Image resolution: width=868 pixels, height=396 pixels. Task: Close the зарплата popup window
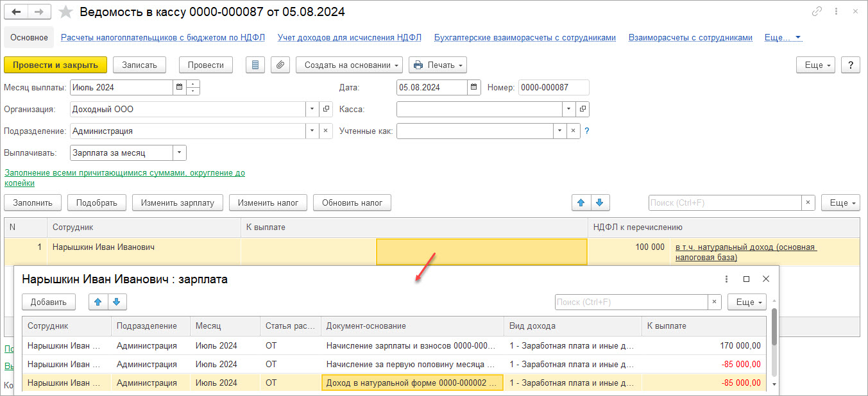point(765,279)
